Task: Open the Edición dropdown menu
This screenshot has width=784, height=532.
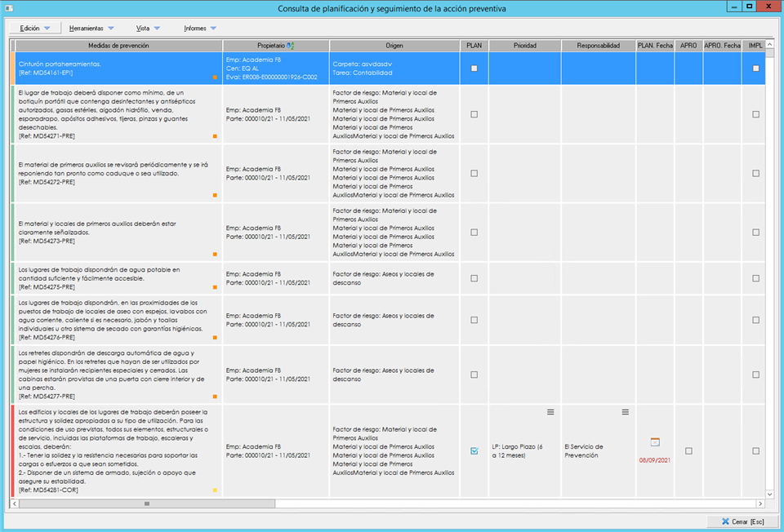Action: tap(35, 29)
